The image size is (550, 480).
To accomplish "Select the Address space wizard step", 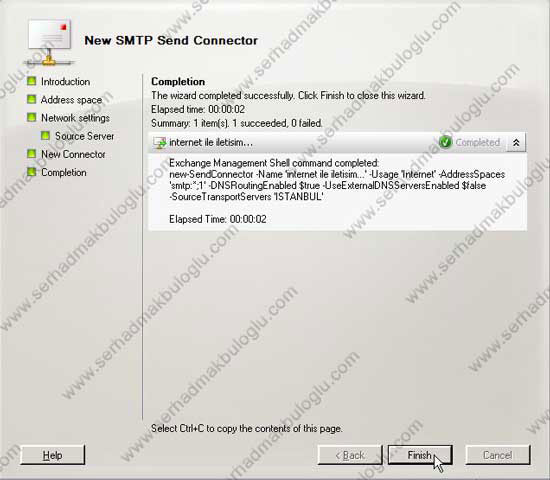I will pos(71,100).
